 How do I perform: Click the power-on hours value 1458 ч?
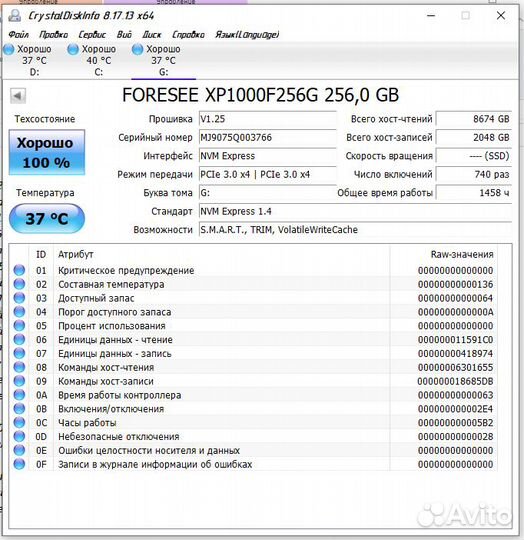(x=474, y=193)
